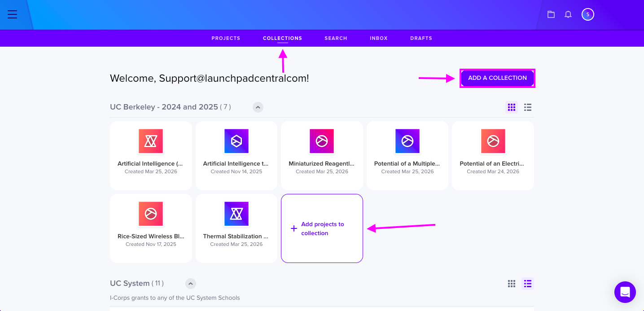Viewport: 644px width, 311px height.
Task: Click the Add a Collection button
Action: coord(497,78)
